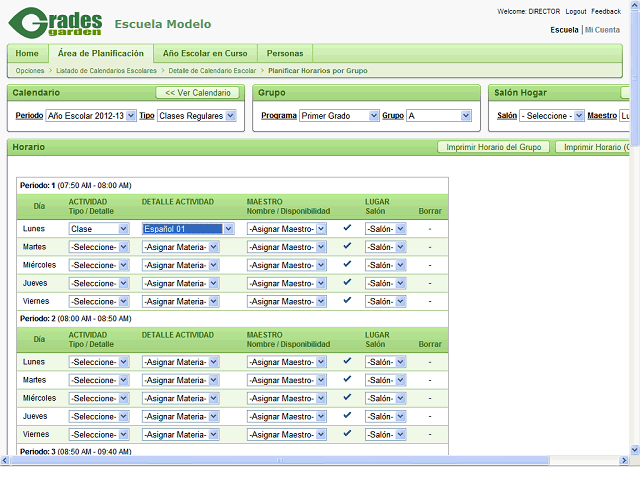The width and height of the screenshot is (640, 480).
Task: Click Detalle de Calendario Escolar breadcrumb
Action: click(x=212, y=71)
